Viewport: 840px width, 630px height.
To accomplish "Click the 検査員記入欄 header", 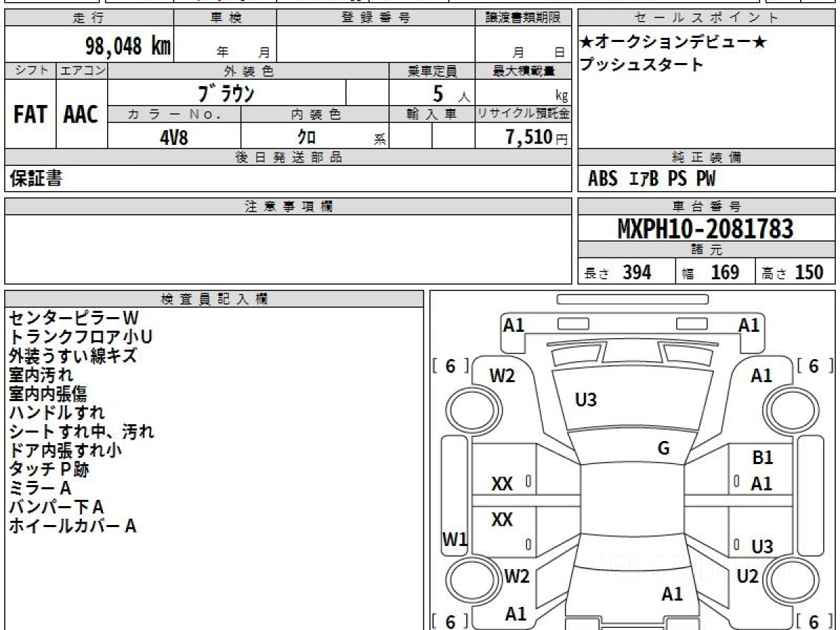I will [214, 299].
